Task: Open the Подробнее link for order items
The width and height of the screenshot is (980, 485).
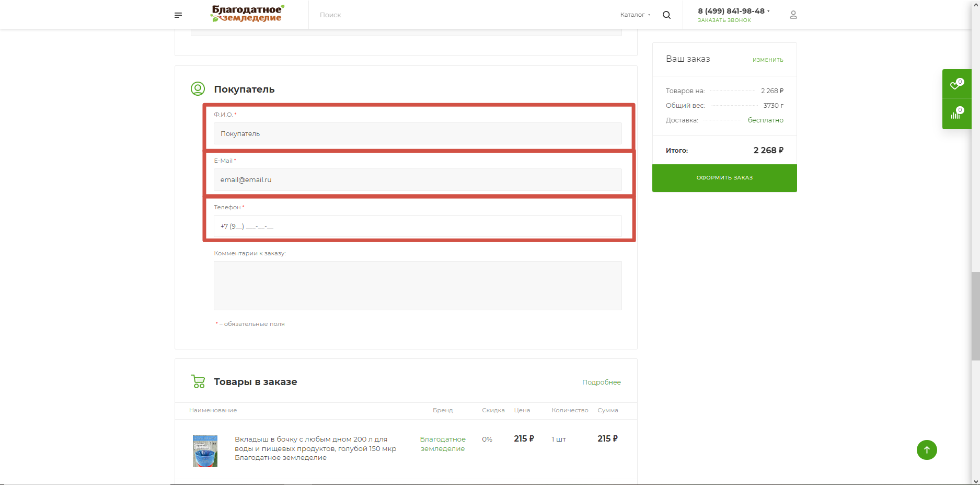Action: tap(601, 382)
